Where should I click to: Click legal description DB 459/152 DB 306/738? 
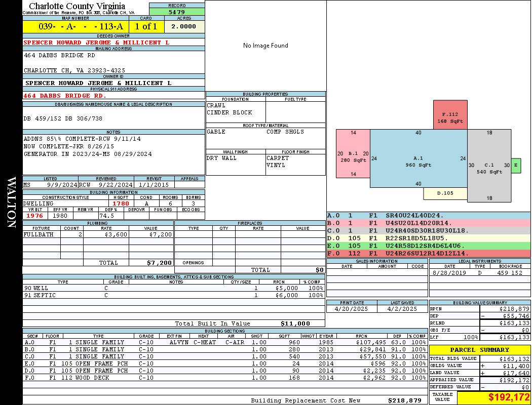(x=63, y=118)
